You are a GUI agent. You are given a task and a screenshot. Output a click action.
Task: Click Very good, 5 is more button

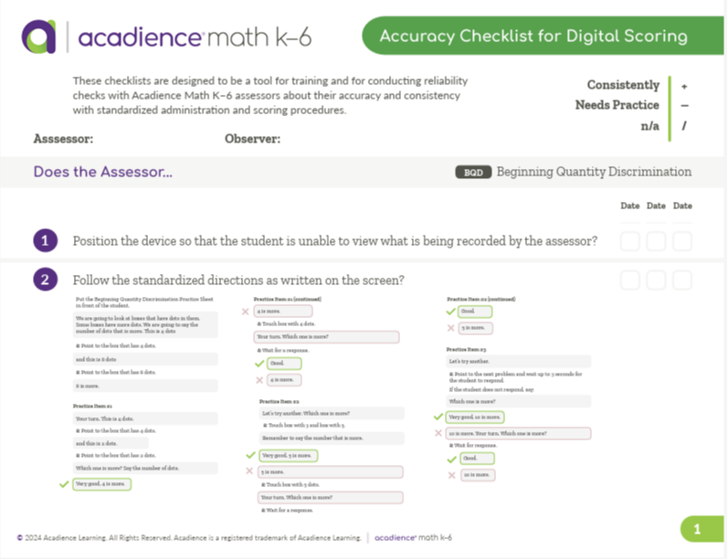pos(289,456)
